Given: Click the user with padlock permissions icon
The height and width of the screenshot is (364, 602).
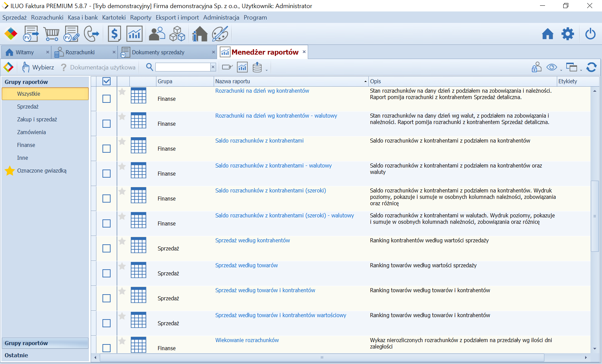Looking at the screenshot, I should [x=537, y=67].
